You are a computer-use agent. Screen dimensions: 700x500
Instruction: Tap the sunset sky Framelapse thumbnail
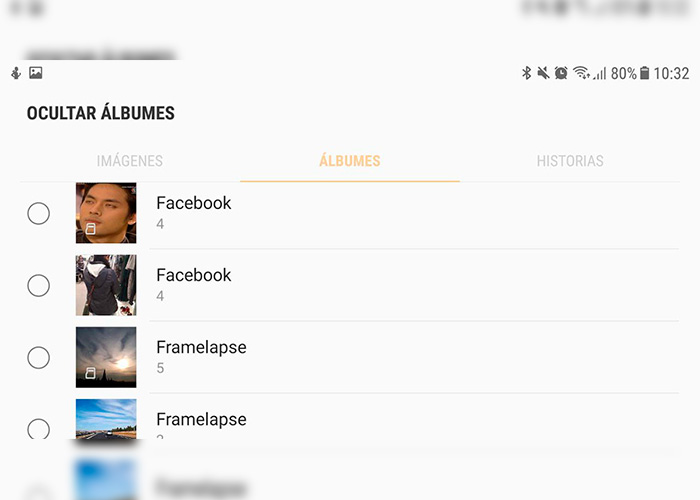106,357
